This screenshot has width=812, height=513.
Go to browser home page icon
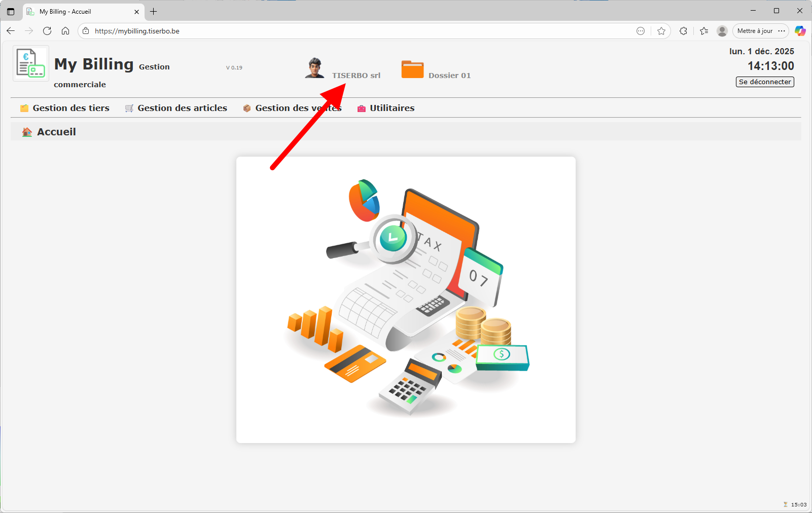click(x=65, y=31)
